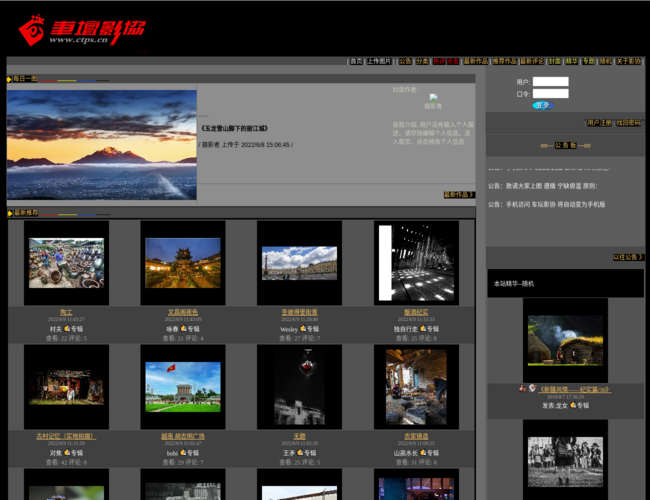This screenshot has height=500, width=650.
Task: Open the 玉龙雪山 featured daily photo
Action: pos(102,145)
